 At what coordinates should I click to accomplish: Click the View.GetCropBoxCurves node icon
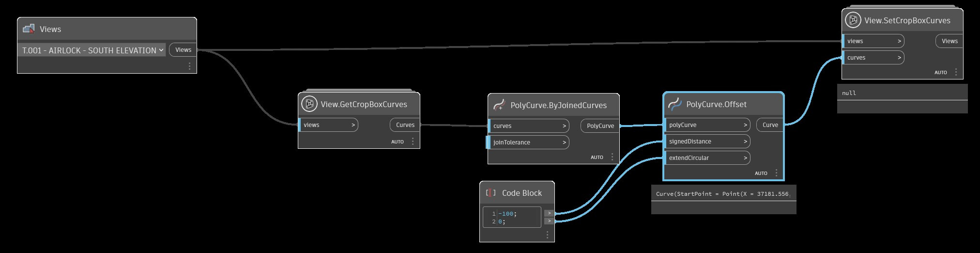point(309,104)
